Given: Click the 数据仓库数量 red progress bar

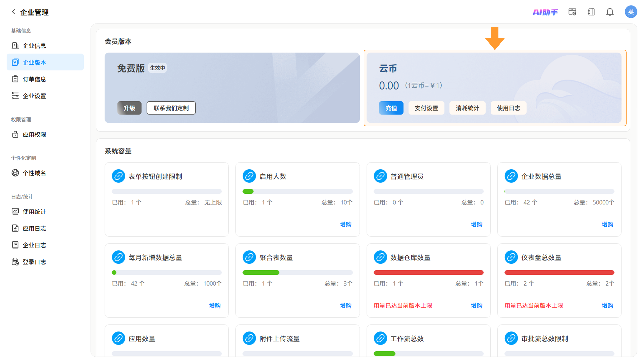Looking at the screenshot, I should coord(428,272).
